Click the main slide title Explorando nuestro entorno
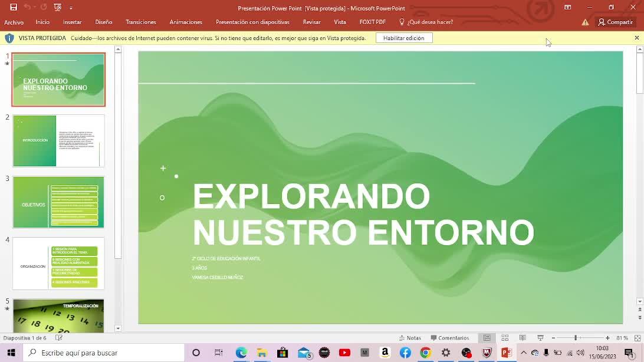Image resolution: width=644 pixels, height=362 pixels. point(363,214)
